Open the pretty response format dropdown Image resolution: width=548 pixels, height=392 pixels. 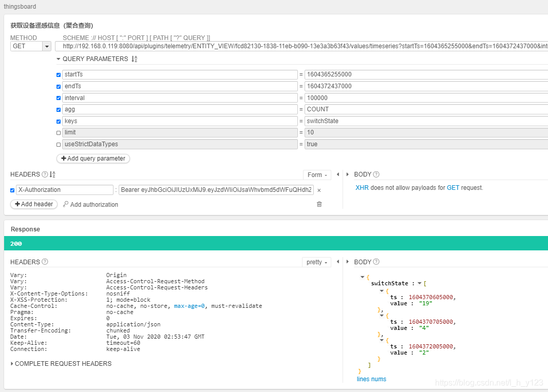(316, 262)
